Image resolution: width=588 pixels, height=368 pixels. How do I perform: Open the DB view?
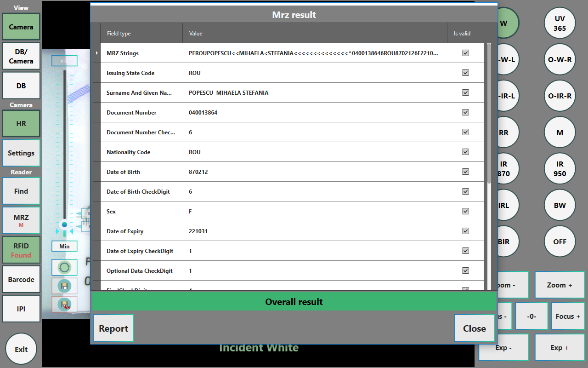point(21,86)
